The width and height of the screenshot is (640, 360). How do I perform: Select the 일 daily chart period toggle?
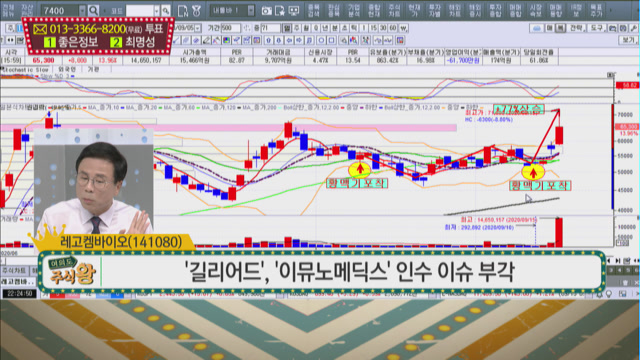pyautogui.click(x=287, y=28)
